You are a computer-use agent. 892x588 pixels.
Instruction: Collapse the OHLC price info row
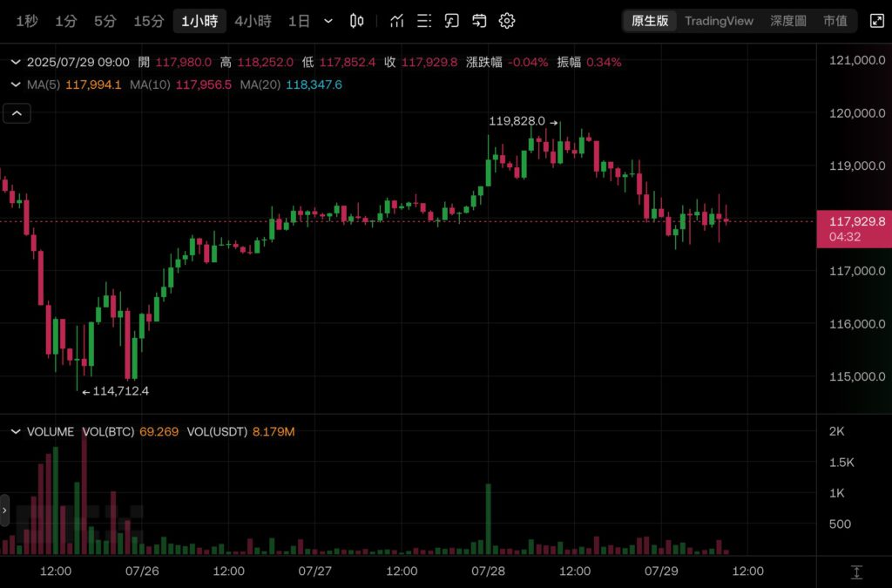[15, 62]
